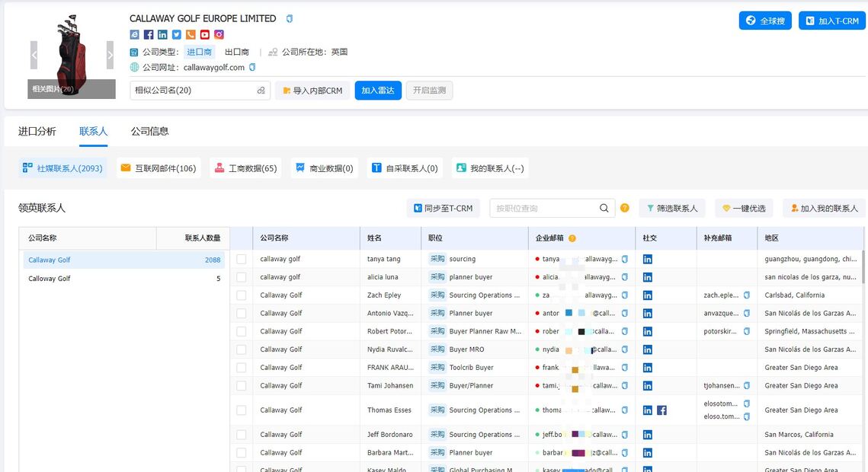Screen dimensions: 868x472
Task: Open Thomas Esses' Facebook profile icon
Action: (x=661, y=410)
